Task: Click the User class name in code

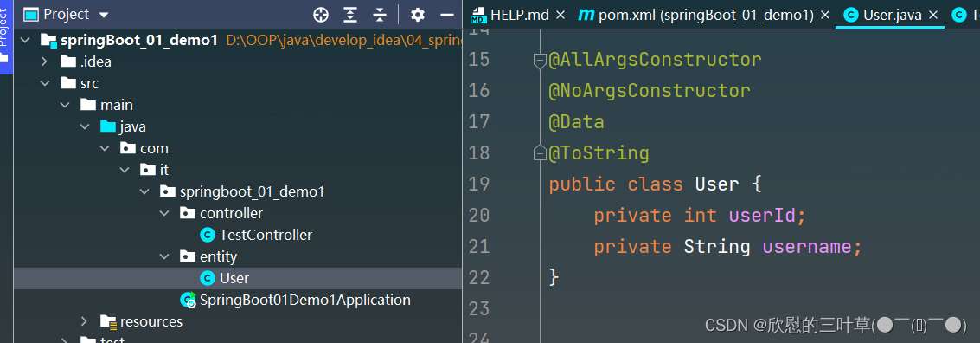Action: [x=717, y=184]
